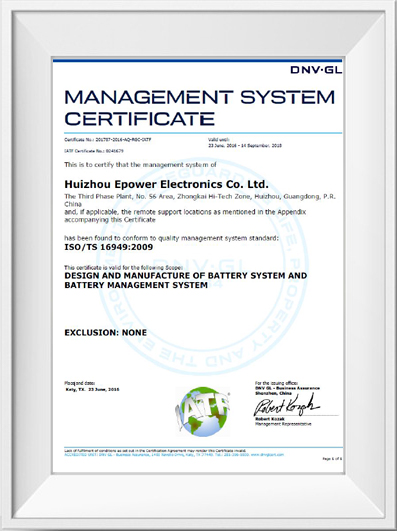The height and width of the screenshot is (531, 398).
Task: Click the Place and date entry
Action: pyautogui.click(x=92, y=390)
